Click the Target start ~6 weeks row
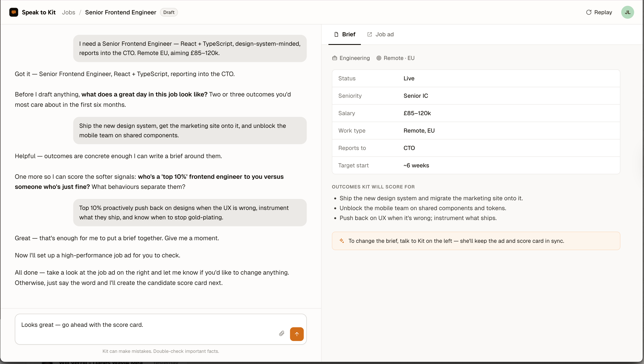This screenshot has height=364, width=644. click(476, 165)
